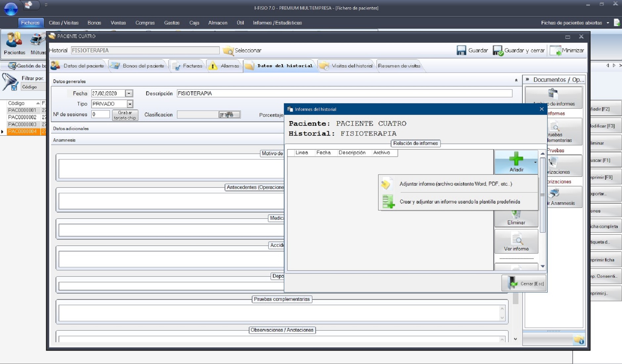Expand the Añadir button dropdown arrow
Viewport: 622px width, 364px height.
pos(535,162)
